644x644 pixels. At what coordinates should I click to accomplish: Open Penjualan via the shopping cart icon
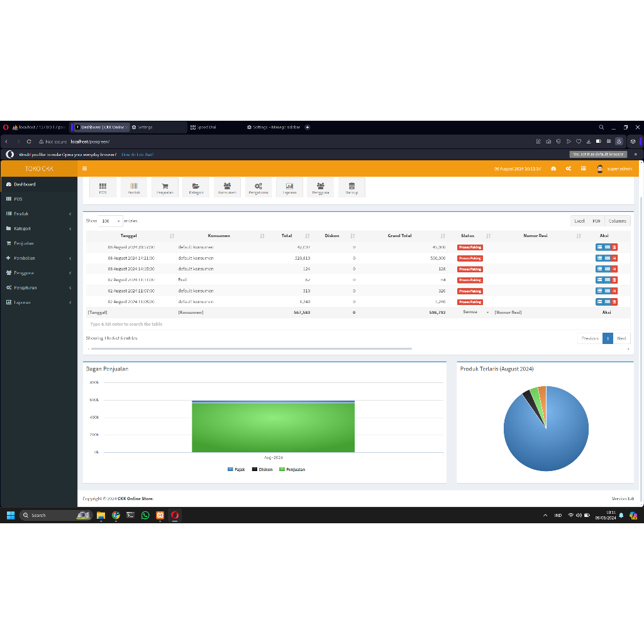pyautogui.click(x=165, y=187)
